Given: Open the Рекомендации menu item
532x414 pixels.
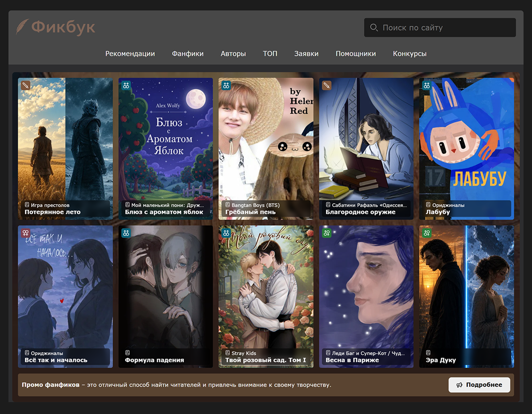Looking at the screenshot, I should (x=130, y=54).
